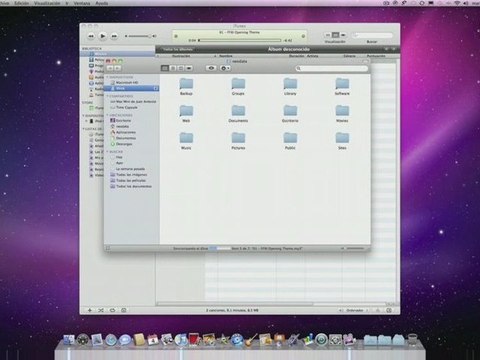Viewport: 480px width, 360px height.
Task: Switch iTunes to Cover Flow view
Action: click(343, 35)
